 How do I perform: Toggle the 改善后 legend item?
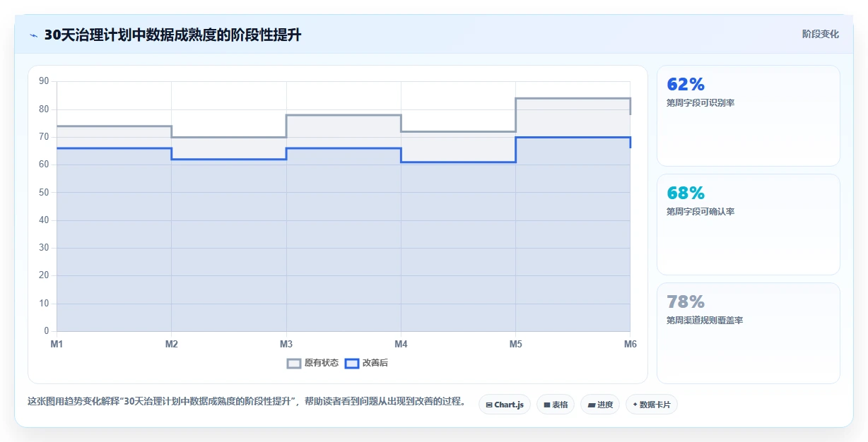[x=366, y=363]
